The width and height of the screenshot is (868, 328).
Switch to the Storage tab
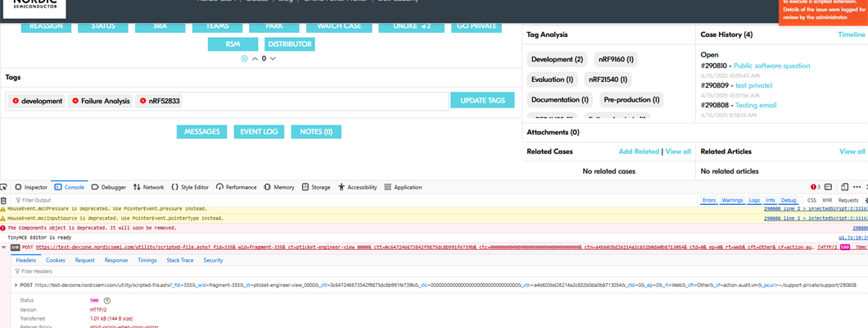pos(316,187)
